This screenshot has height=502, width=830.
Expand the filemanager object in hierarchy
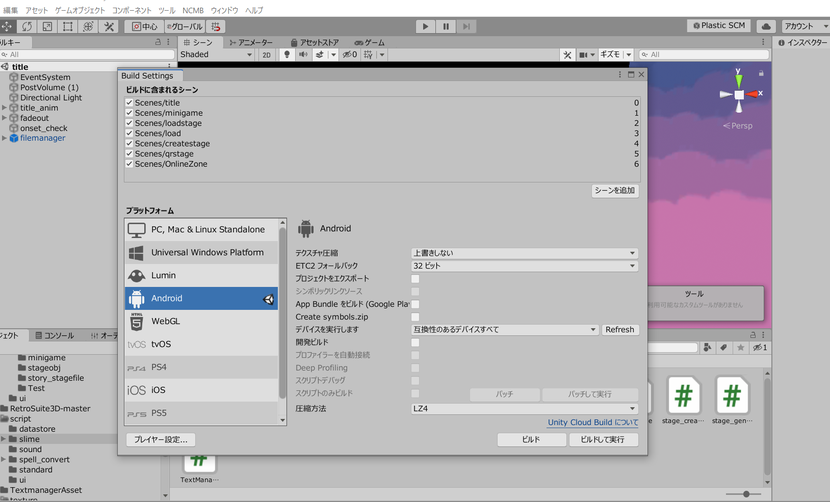(x=4, y=138)
